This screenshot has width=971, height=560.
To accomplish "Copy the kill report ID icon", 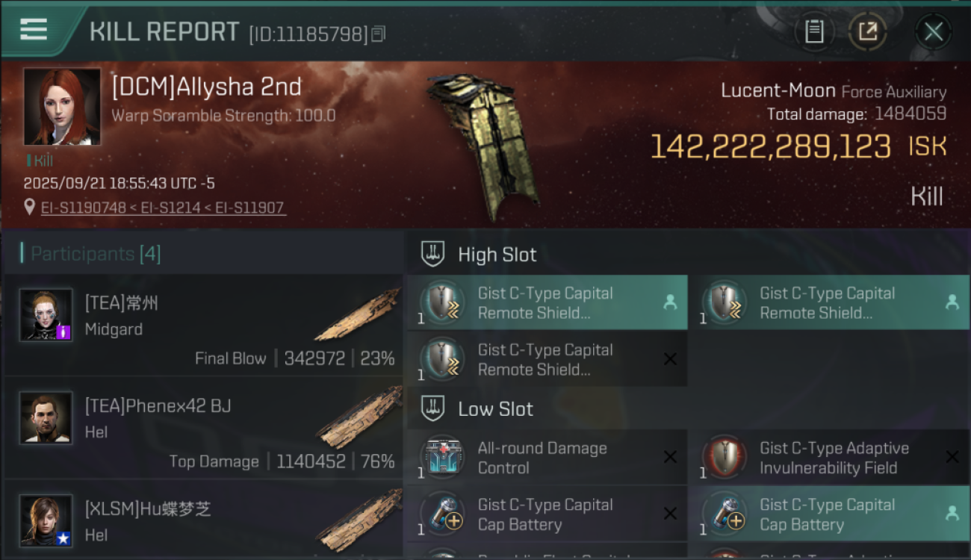I will [379, 34].
